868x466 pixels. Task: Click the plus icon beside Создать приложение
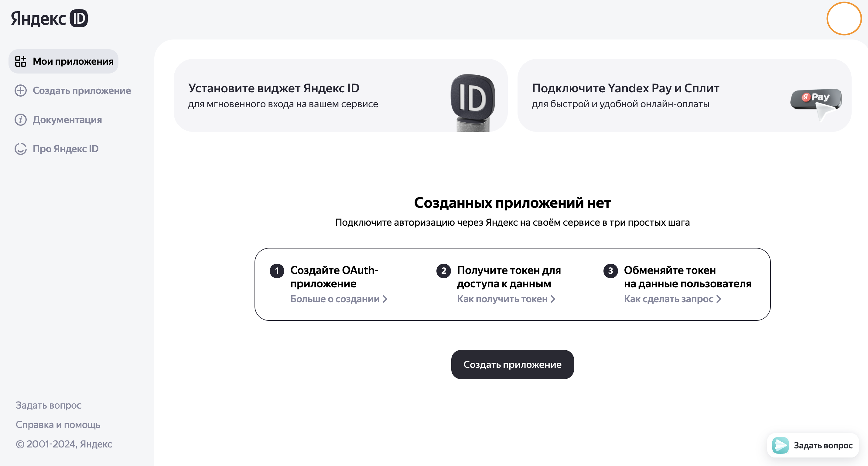pos(21,90)
